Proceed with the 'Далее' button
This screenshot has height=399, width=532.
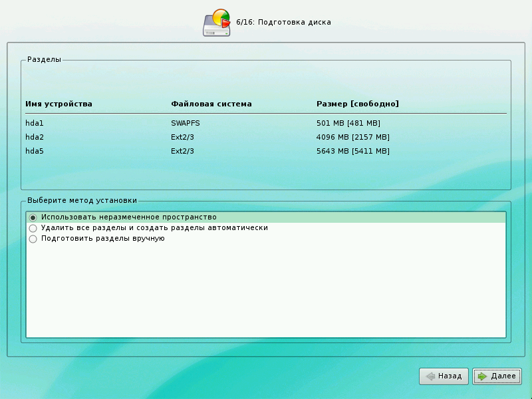click(x=497, y=376)
